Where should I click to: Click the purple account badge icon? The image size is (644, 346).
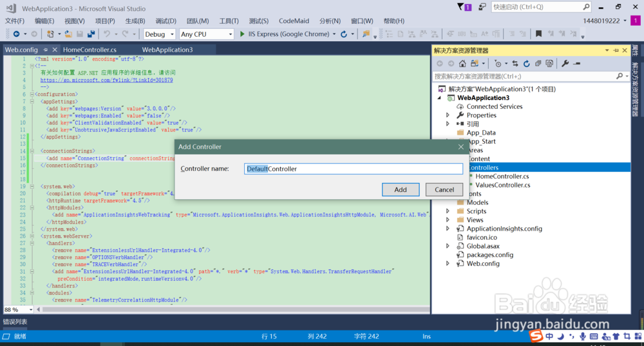point(636,21)
